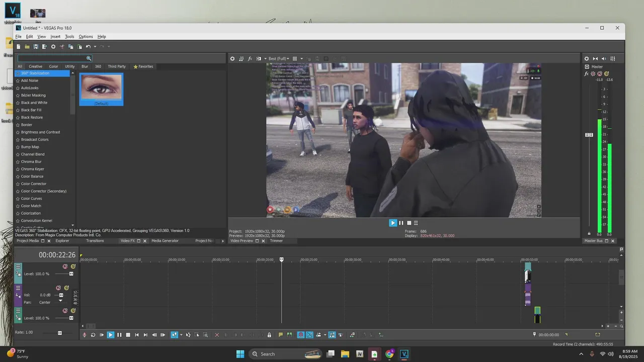Click audio track Vol slider handle
This screenshot has height=362, width=644.
61,295
